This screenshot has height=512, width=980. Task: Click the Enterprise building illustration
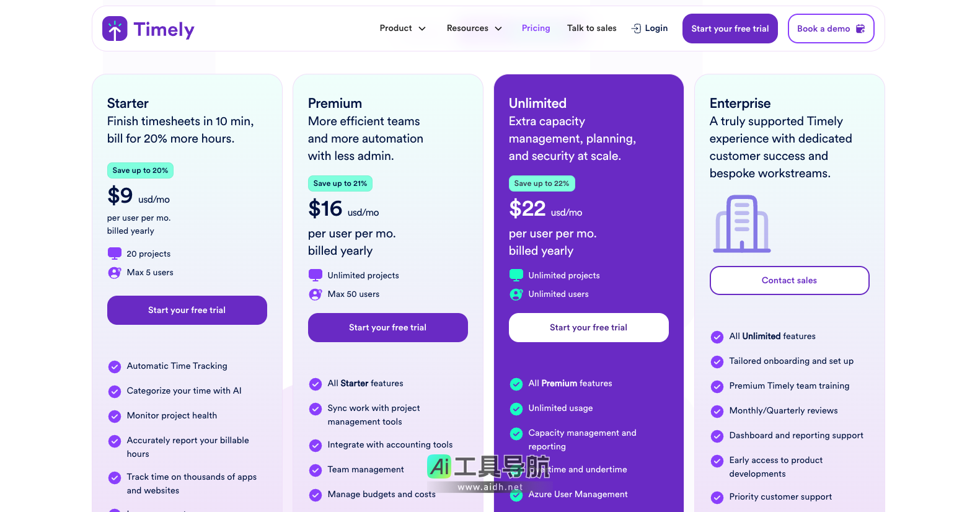tap(742, 224)
